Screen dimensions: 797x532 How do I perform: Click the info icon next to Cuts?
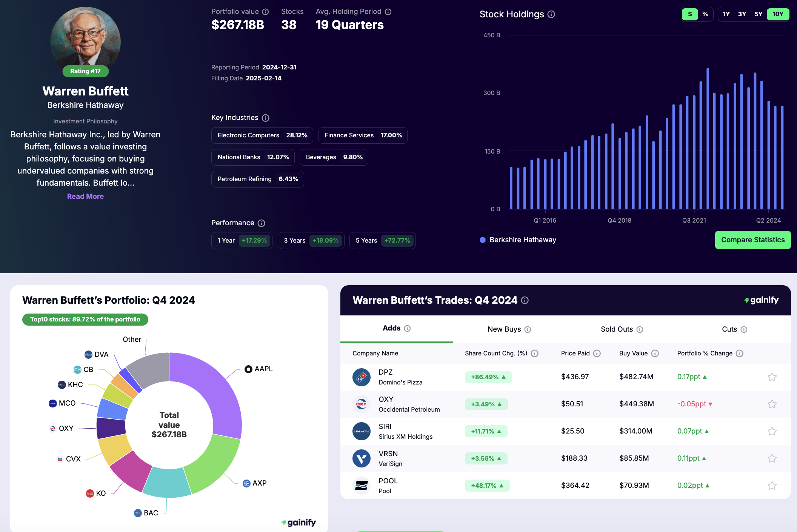(744, 329)
